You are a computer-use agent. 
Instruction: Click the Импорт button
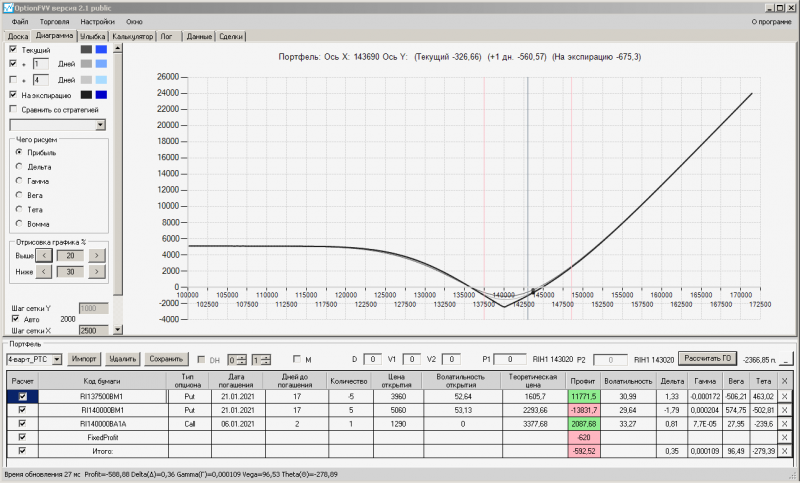click(84, 359)
